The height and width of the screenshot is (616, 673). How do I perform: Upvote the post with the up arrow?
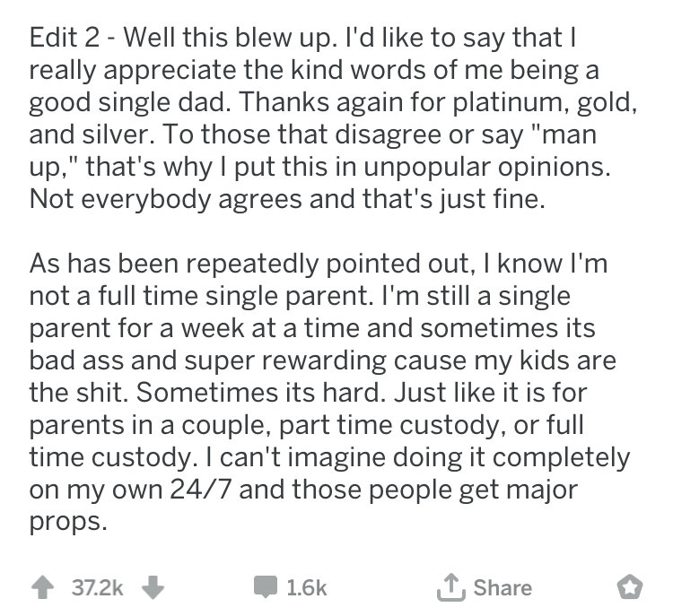click(42, 587)
